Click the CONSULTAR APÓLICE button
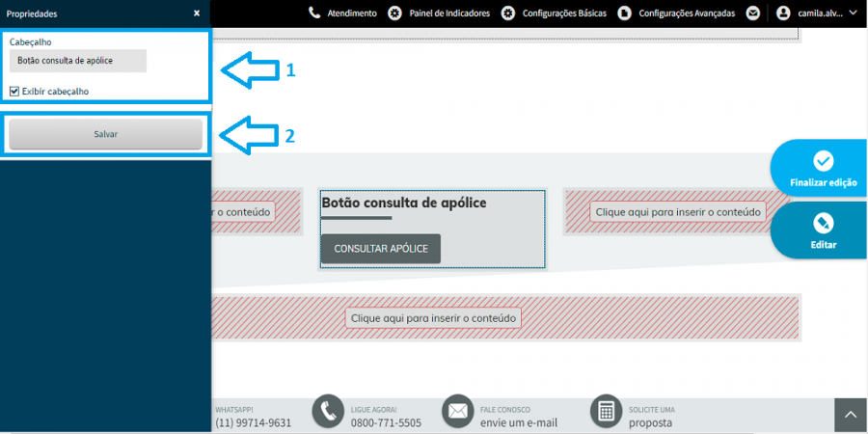 [381, 249]
